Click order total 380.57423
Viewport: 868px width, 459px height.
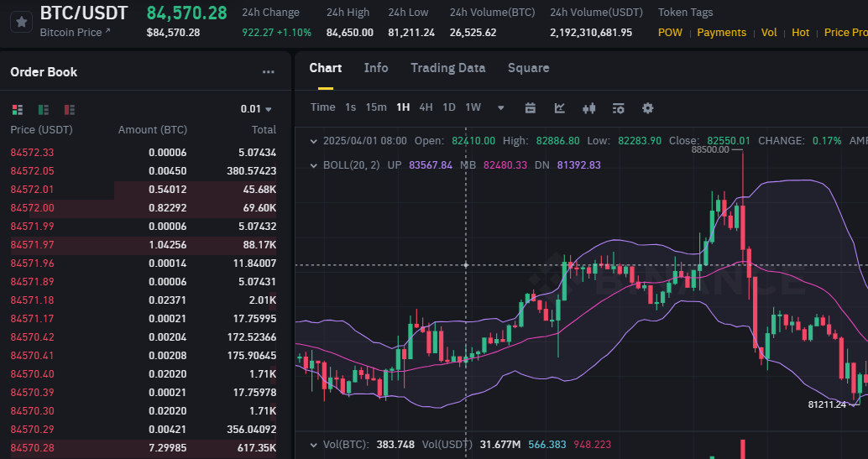pyautogui.click(x=251, y=171)
